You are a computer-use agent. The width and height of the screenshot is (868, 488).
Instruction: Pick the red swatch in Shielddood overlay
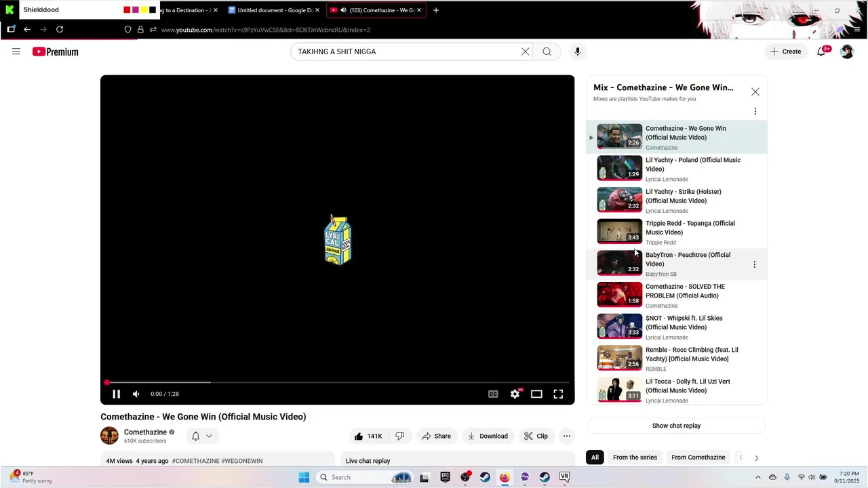point(127,10)
